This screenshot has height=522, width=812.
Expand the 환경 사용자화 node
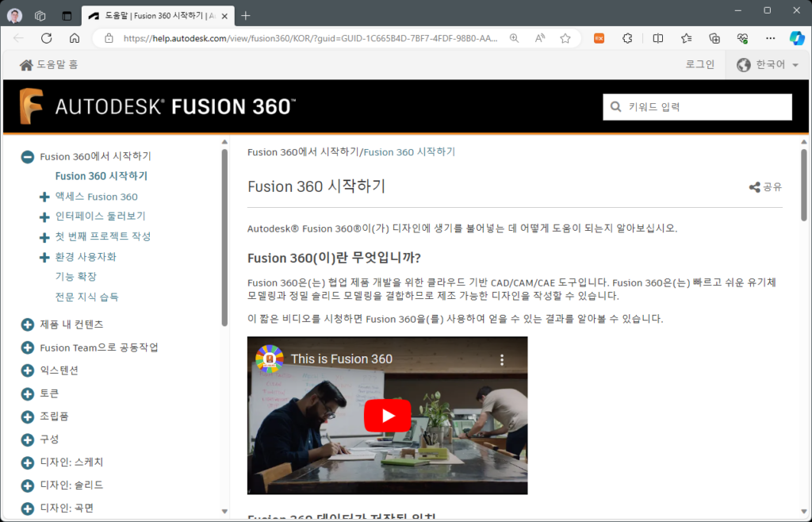click(44, 257)
